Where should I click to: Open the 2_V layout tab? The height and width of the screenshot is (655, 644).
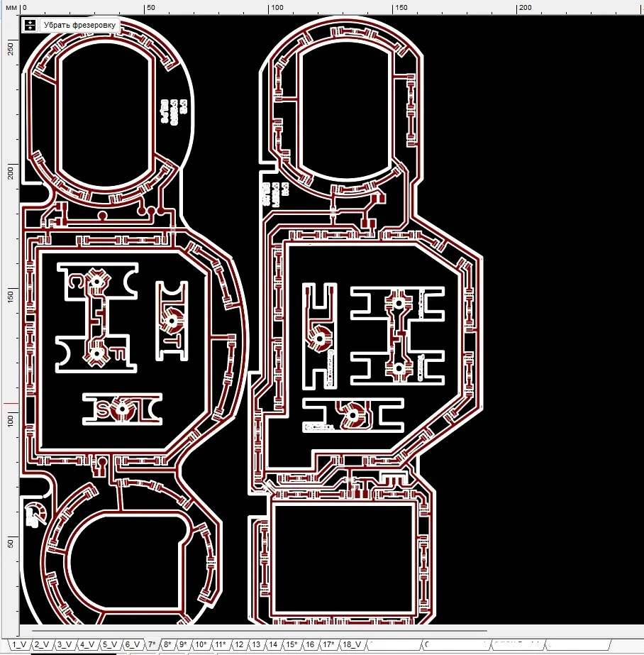(x=42, y=645)
